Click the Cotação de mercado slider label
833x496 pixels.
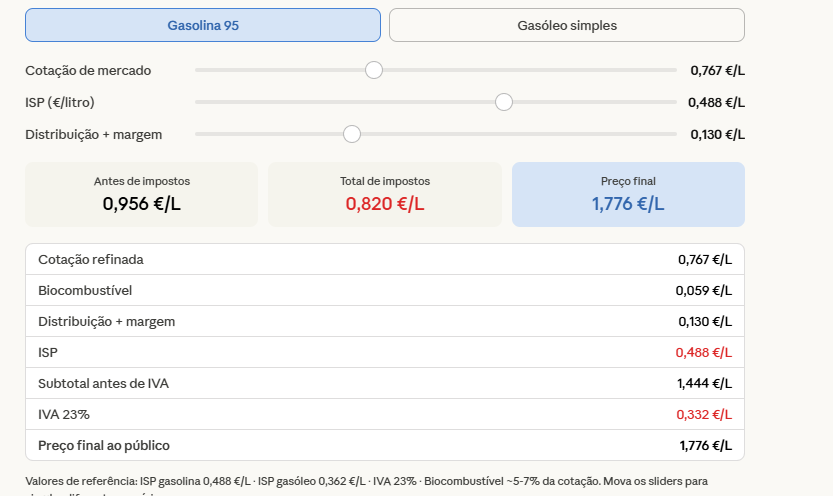point(88,71)
